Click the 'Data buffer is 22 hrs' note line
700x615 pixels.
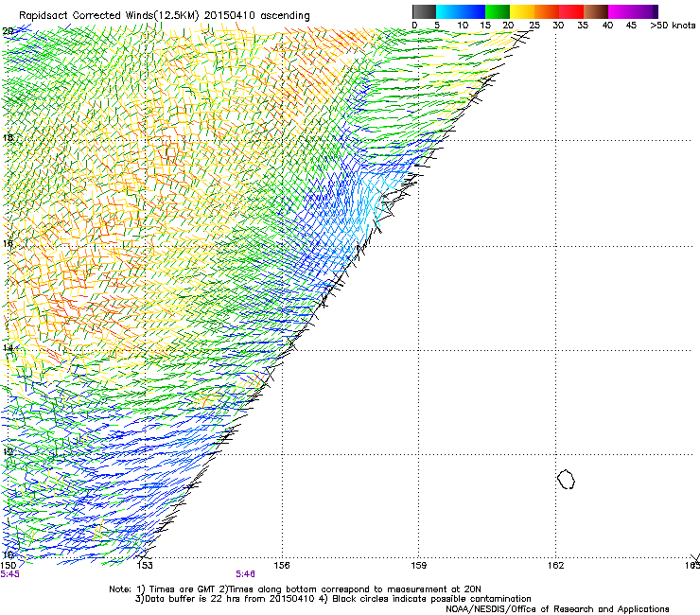[x=333, y=599]
